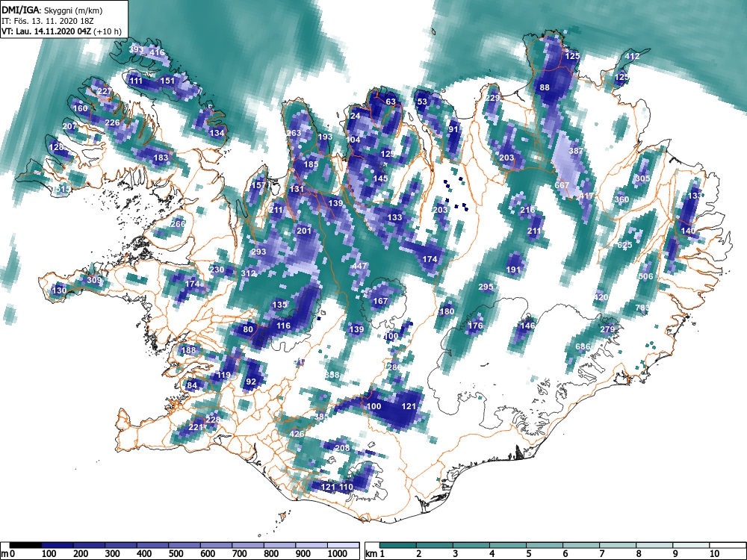The width and height of the screenshot is (747, 560).
Task: Click the map value 191
Action: pyautogui.click(x=514, y=270)
